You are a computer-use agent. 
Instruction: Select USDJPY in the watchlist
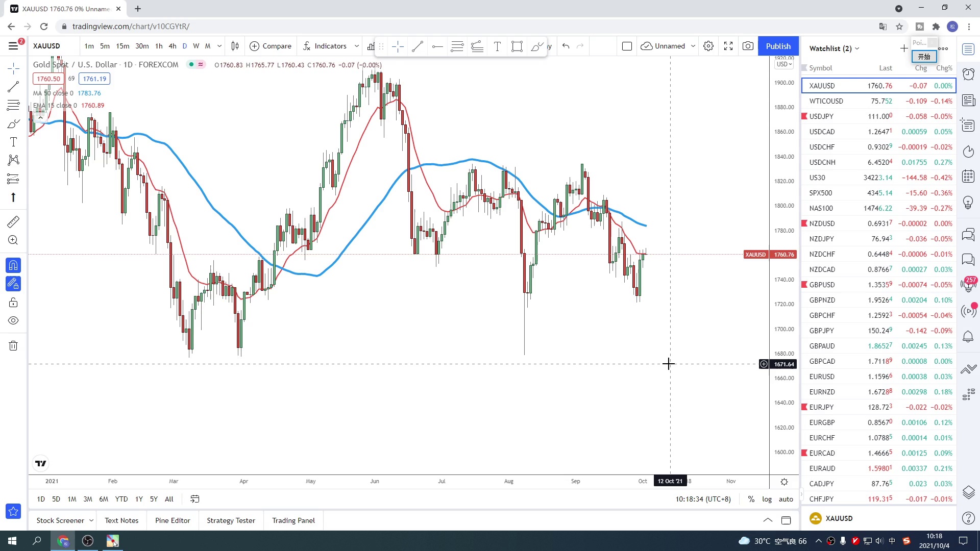821,116
